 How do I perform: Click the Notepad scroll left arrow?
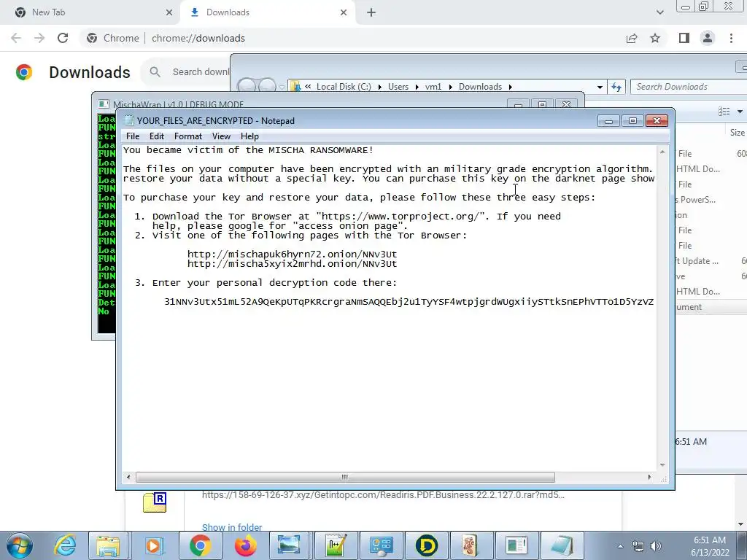pyautogui.click(x=128, y=477)
